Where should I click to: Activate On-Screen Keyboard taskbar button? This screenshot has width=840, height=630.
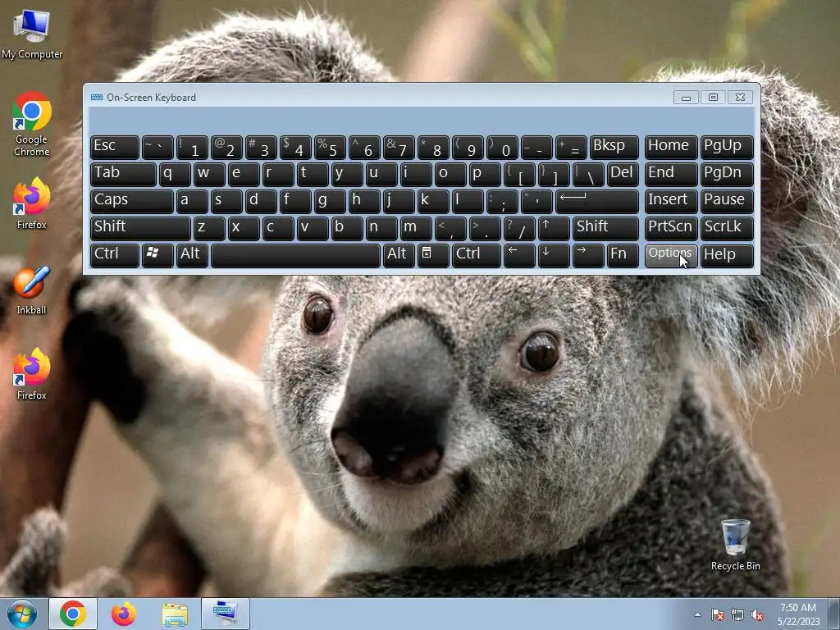coord(226,614)
